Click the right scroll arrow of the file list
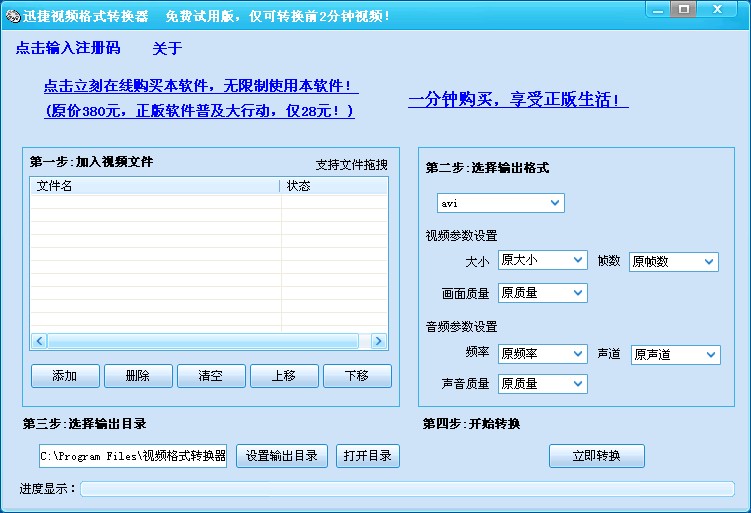Image resolution: width=751 pixels, height=513 pixels. click(x=378, y=341)
